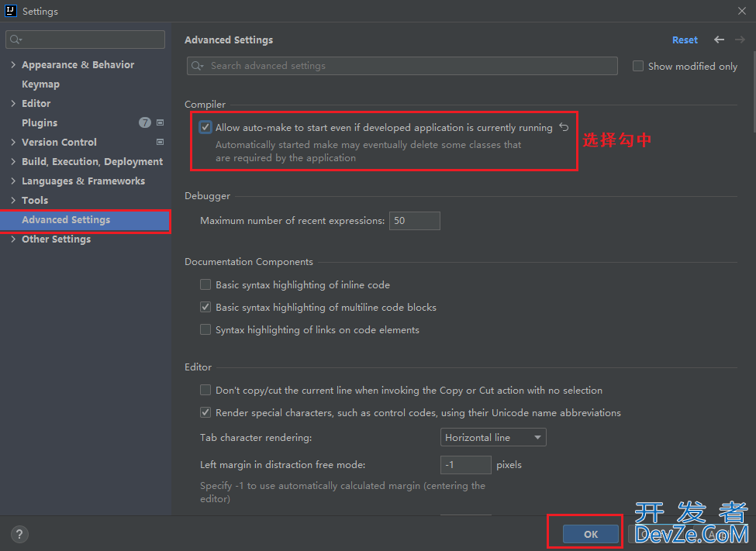The width and height of the screenshot is (756, 551).
Task: Expand Version Control tree node
Action: click(13, 143)
